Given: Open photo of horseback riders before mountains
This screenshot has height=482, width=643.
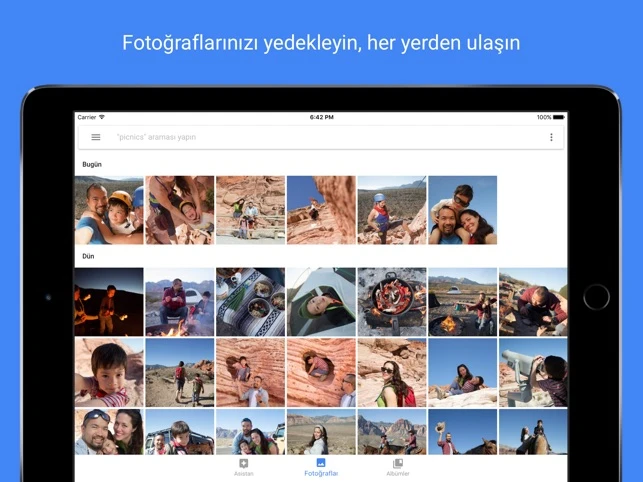Looking at the screenshot, I should 392,432.
